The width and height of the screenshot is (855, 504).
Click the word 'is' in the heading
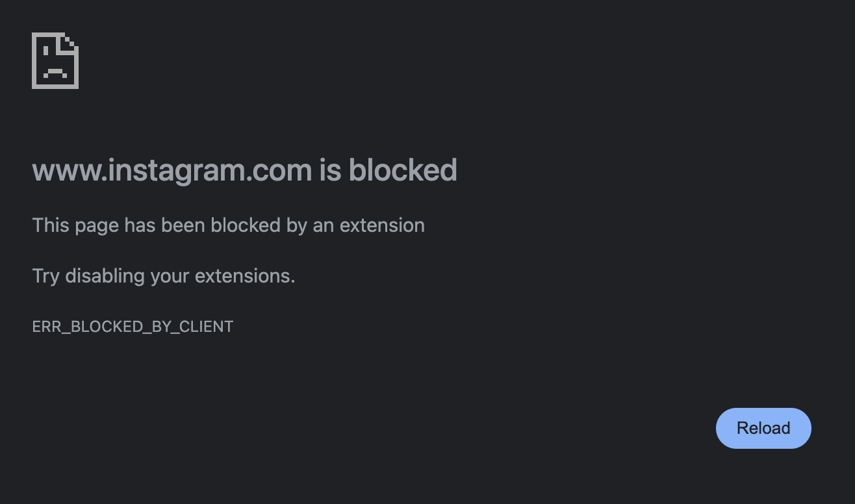[x=331, y=170]
